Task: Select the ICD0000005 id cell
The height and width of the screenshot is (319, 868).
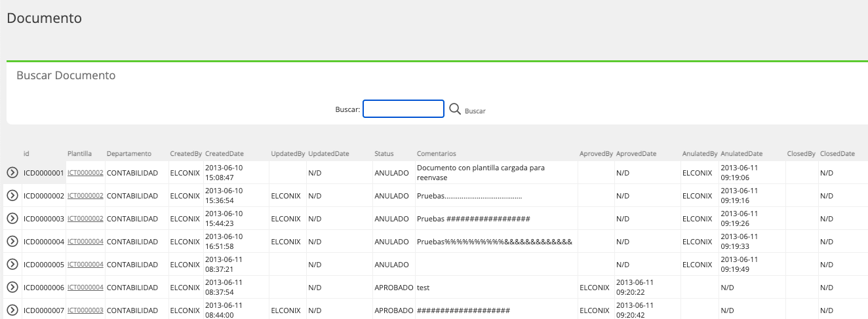Action: pyautogui.click(x=44, y=265)
